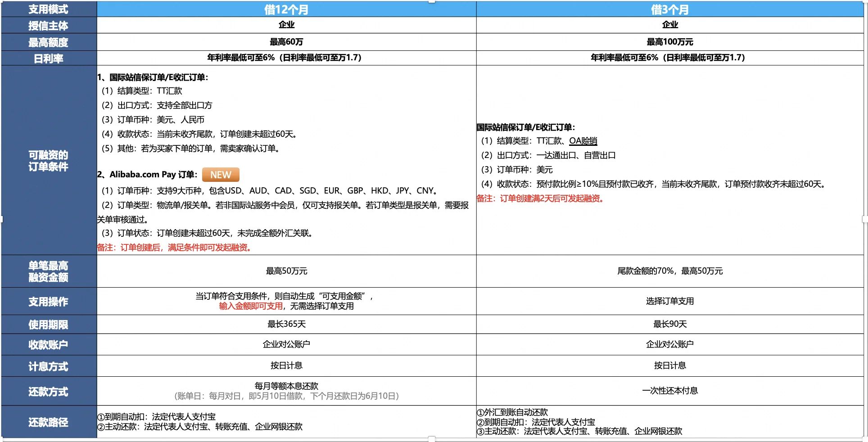Click the 最高额度 row label
This screenshot has height=442, width=868.
click(49, 42)
